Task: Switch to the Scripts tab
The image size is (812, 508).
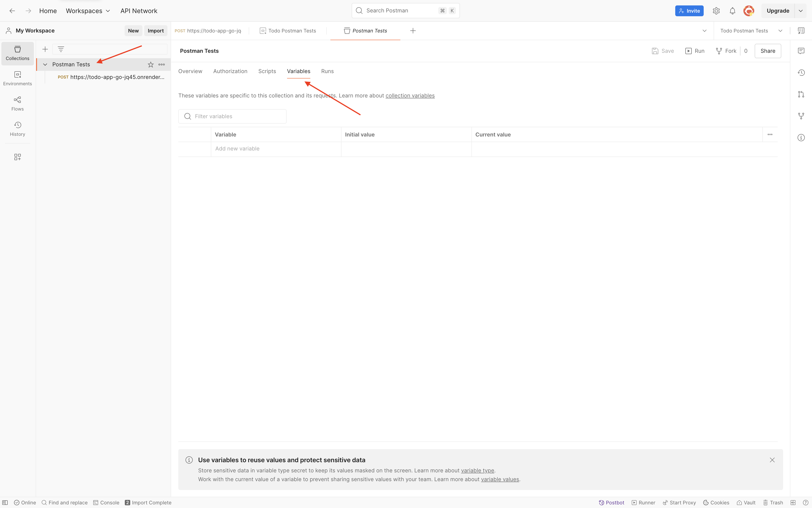Action: (x=267, y=71)
